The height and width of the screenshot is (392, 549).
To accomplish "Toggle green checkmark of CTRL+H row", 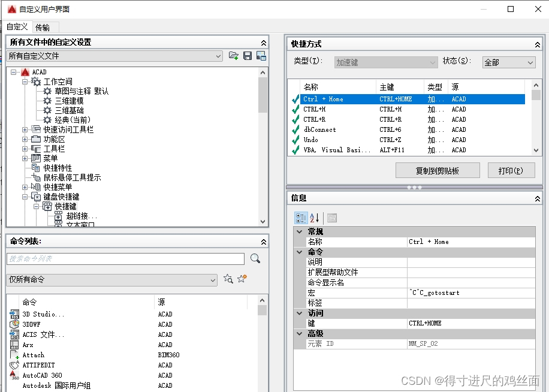I will 295,109.
